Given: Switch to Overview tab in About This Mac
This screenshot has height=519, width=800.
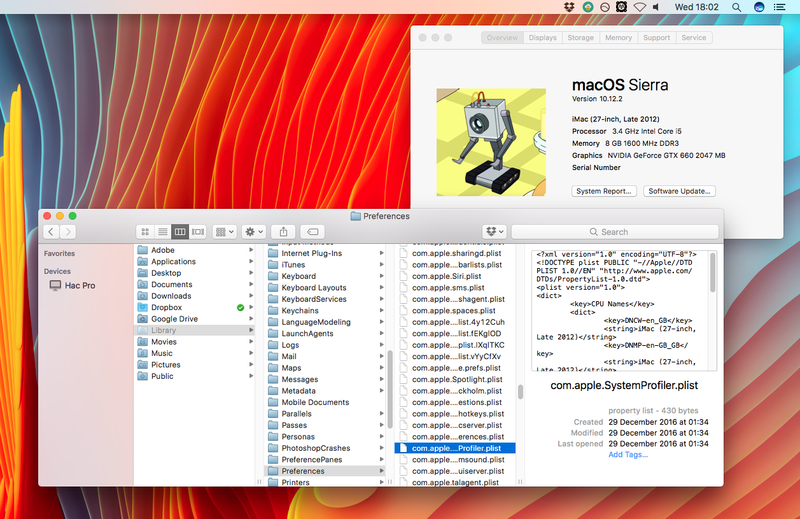Looking at the screenshot, I should (x=502, y=38).
